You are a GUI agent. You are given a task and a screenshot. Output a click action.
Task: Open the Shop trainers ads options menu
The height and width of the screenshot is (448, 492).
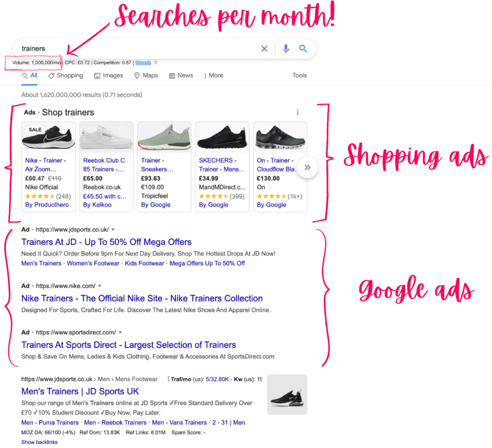[x=297, y=112]
